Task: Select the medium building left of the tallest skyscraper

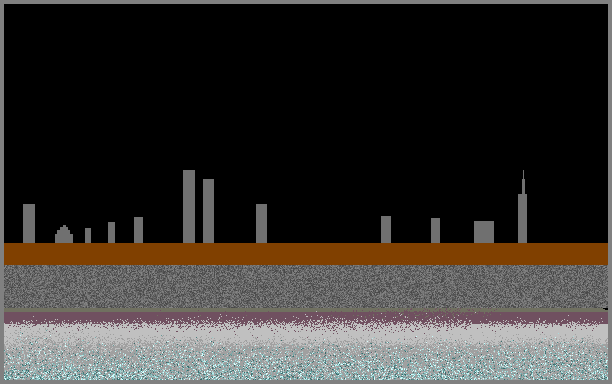Action: tap(138, 230)
